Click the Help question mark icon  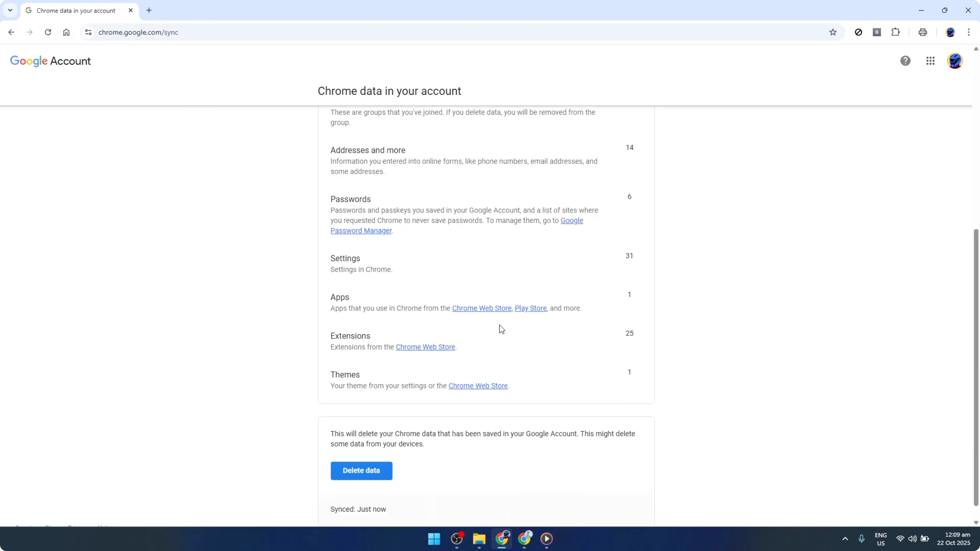click(x=906, y=61)
